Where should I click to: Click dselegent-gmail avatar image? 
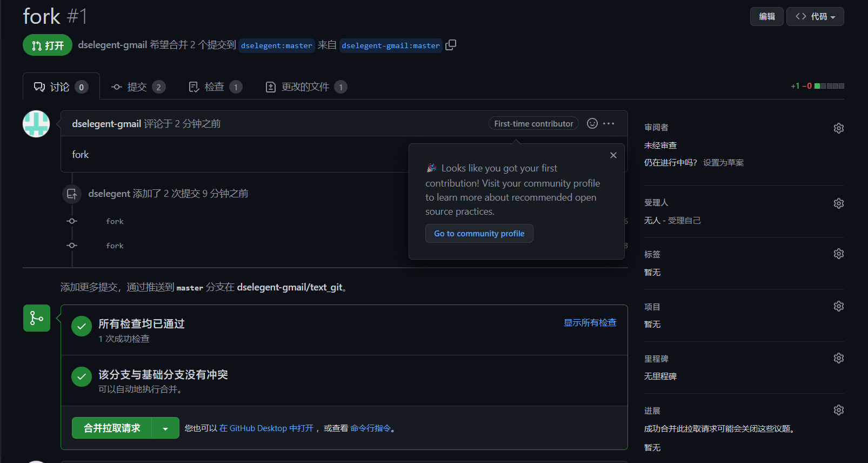(x=36, y=124)
